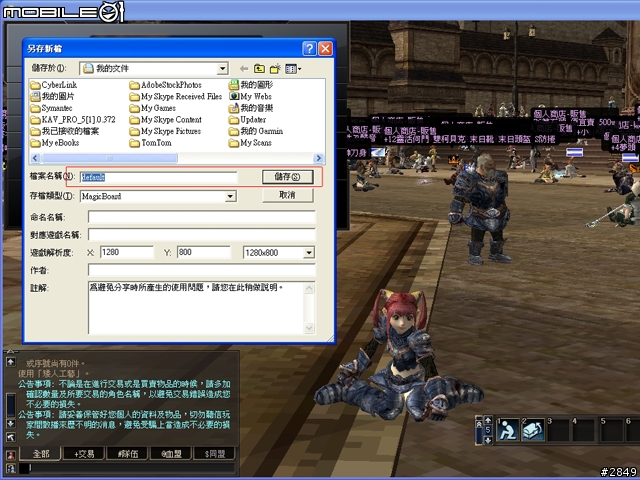Open the TomTom folder
This screenshot has height=480, width=640.
pos(151,143)
